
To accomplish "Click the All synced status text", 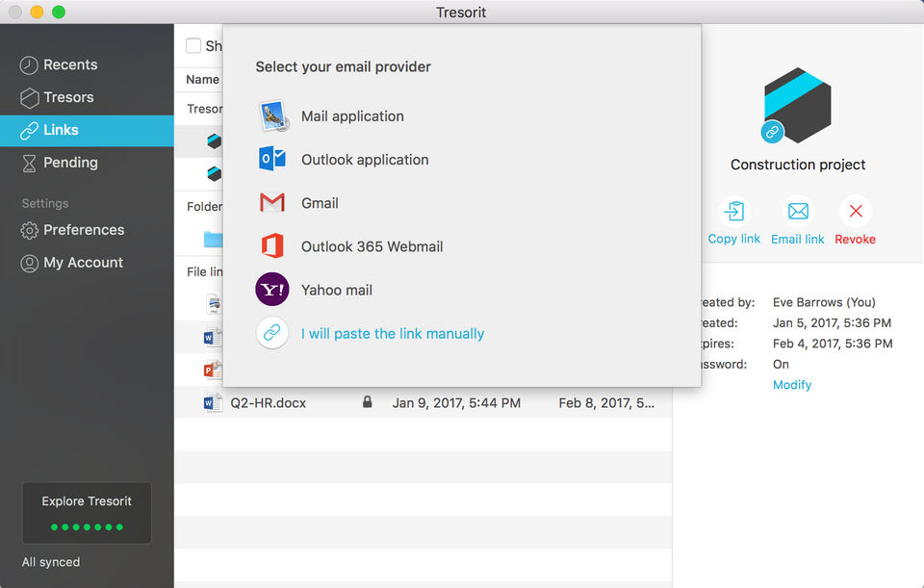I will click(51, 562).
